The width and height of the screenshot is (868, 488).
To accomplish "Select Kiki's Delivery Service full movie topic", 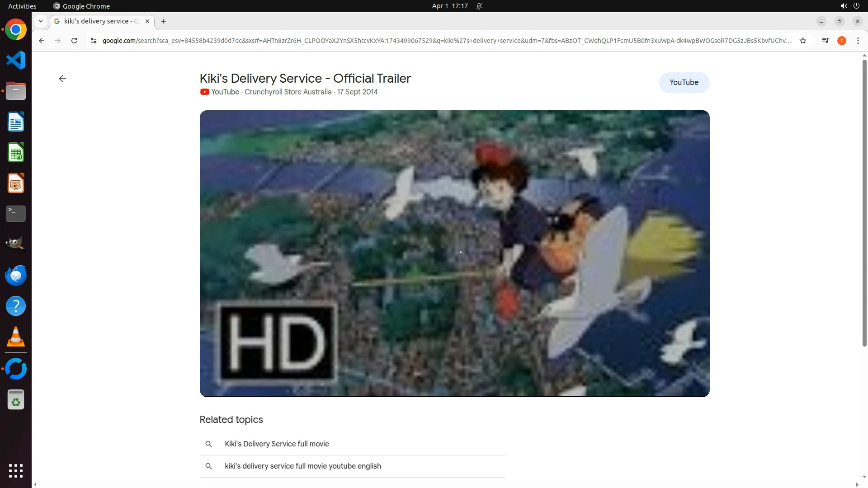I will coord(277,444).
